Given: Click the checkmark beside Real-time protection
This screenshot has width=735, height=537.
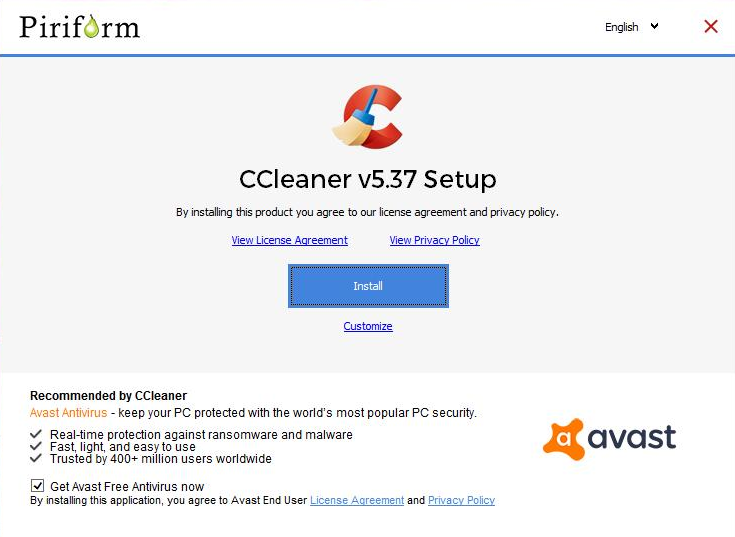Looking at the screenshot, I should click(x=36, y=434).
